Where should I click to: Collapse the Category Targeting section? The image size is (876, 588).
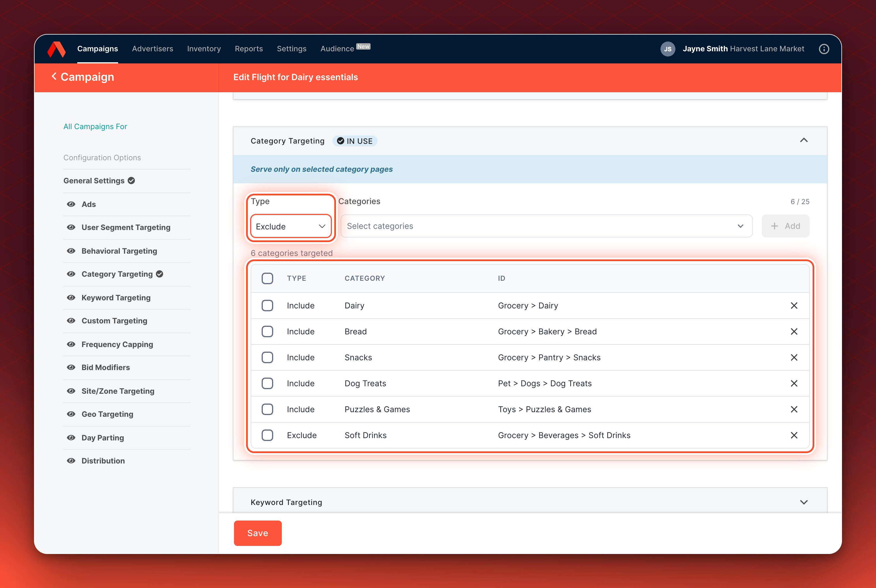(x=804, y=140)
